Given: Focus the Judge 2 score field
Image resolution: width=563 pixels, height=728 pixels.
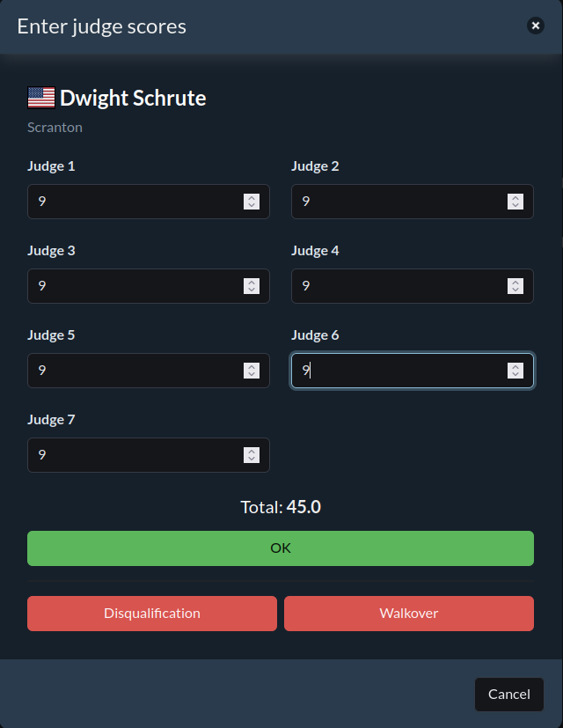Looking at the screenshot, I should pos(396,202).
